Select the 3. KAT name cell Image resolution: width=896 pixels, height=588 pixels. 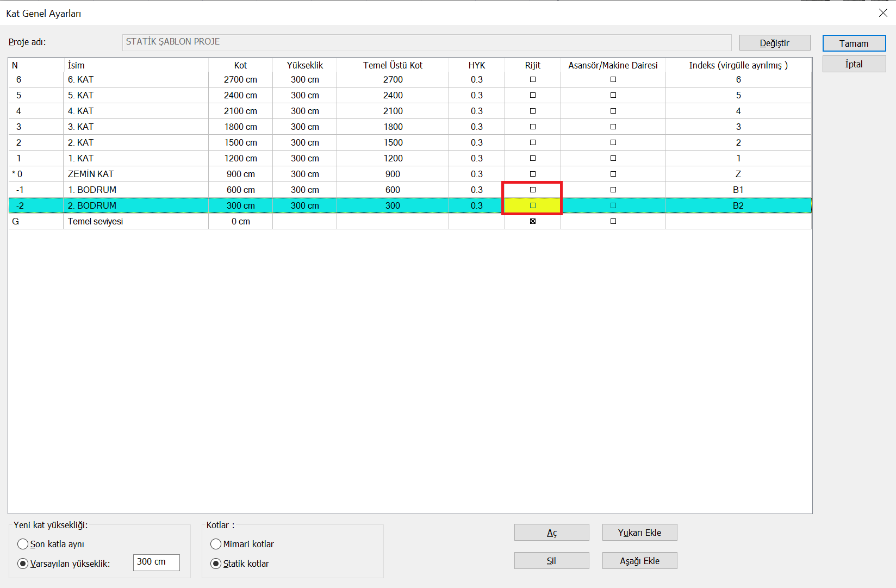coord(135,127)
